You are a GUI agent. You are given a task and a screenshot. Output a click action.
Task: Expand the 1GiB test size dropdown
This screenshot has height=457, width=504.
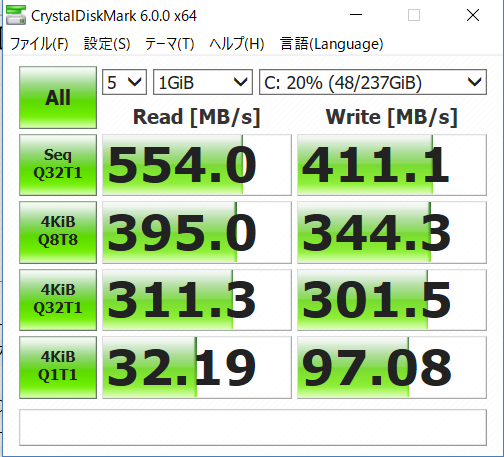[203, 82]
